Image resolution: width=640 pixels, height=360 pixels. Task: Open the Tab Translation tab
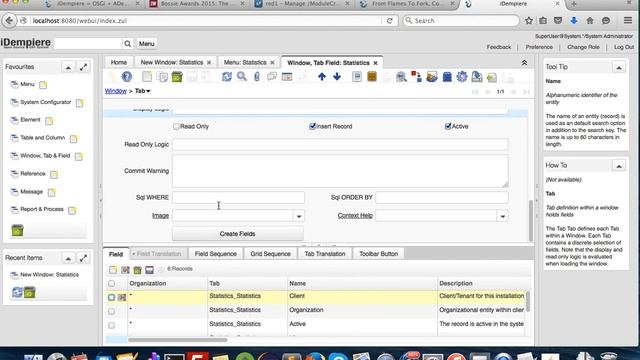pos(325,254)
